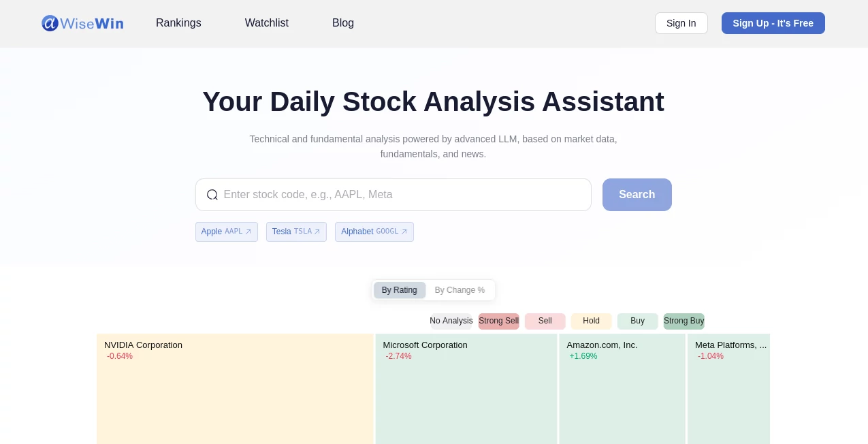
Task: Click the external-link arrow on the Alphabet chip
Action: pyautogui.click(x=404, y=232)
